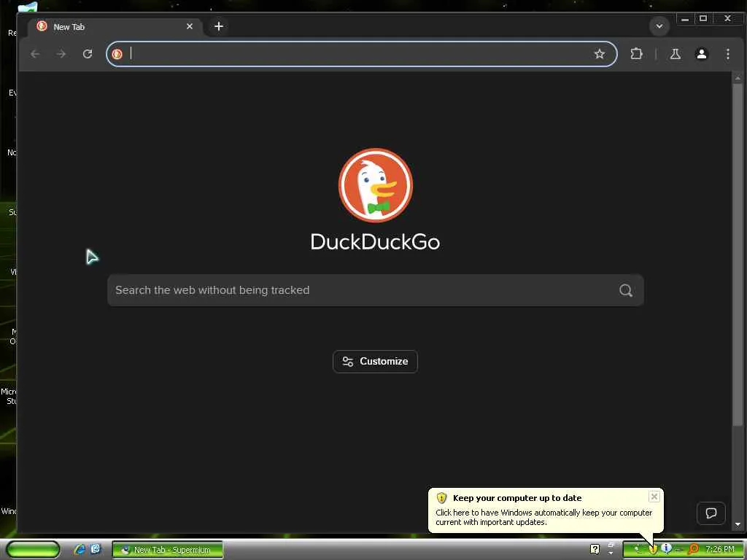The image size is (747, 560).
Task: Bookmark this tab with the star icon
Action: (600, 54)
